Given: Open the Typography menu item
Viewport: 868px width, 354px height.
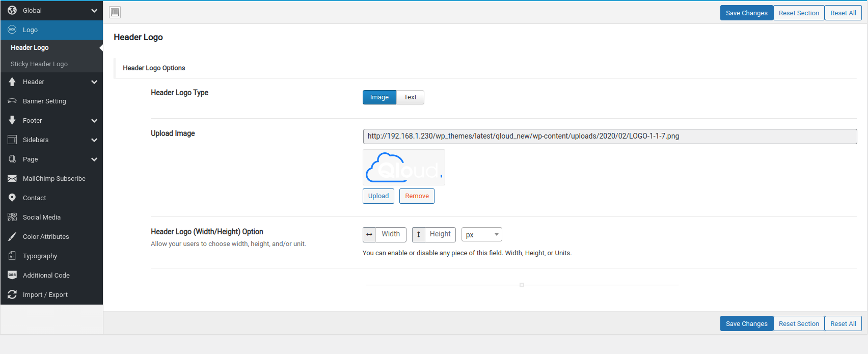Looking at the screenshot, I should tap(51, 256).
